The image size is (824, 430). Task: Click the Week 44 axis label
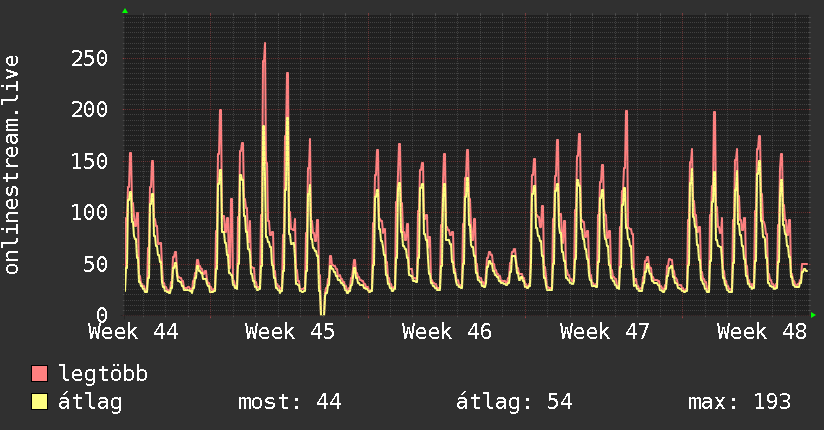tap(133, 332)
